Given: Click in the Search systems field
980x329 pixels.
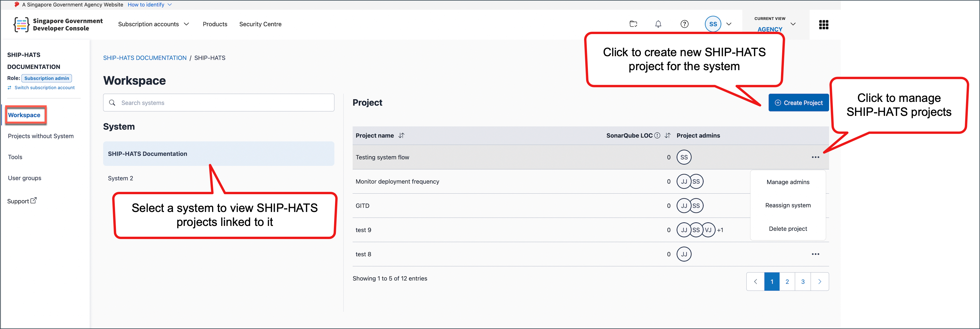Looking at the screenshot, I should coord(219,103).
